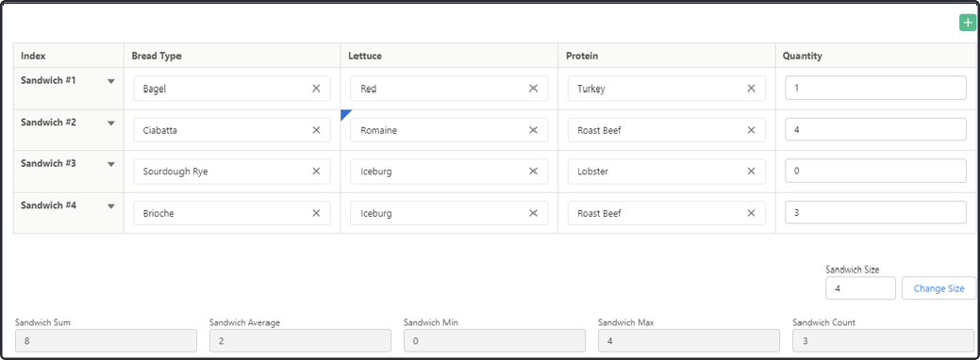The image size is (980, 360).
Task: Clear the Ciabatta bread type selection
Action: (x=316, y=130)
